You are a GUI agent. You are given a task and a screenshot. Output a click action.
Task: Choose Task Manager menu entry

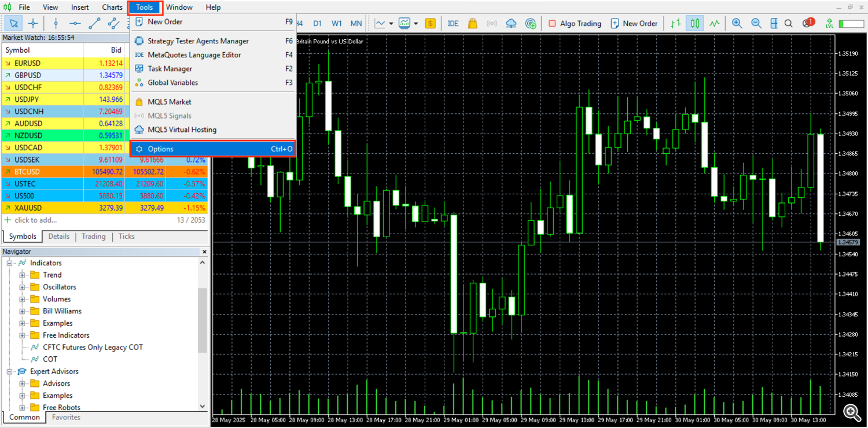coord(214,69)
